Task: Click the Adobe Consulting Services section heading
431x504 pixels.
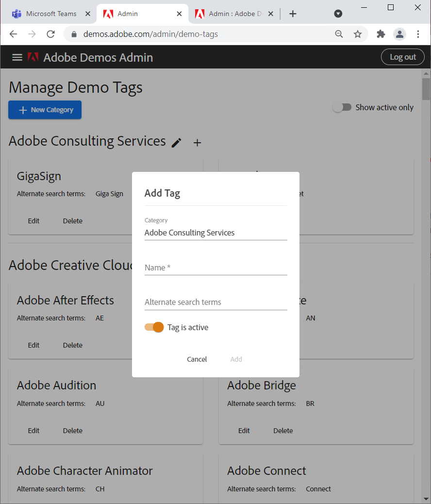Action: [87, 141]
